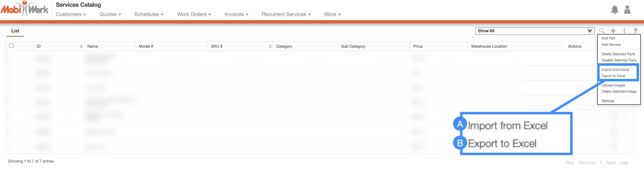Screen dimensions: 644x189
Task: Open the user profile icon
Action: [627, 10]
